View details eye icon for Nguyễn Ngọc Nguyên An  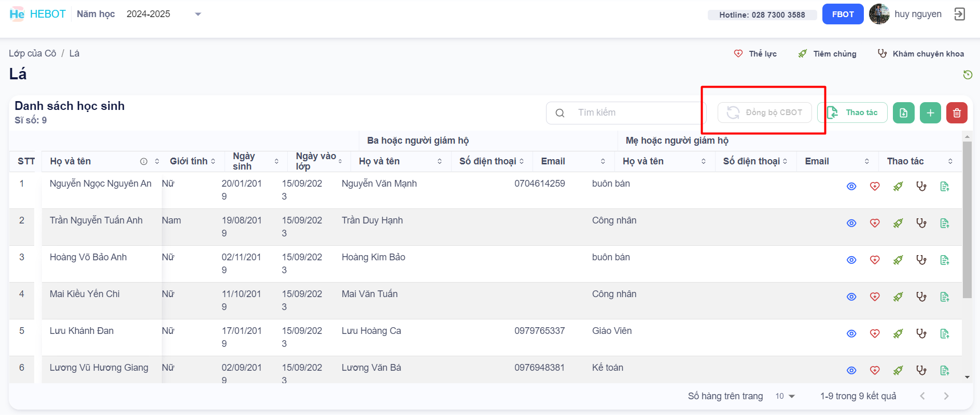point(851,187)
